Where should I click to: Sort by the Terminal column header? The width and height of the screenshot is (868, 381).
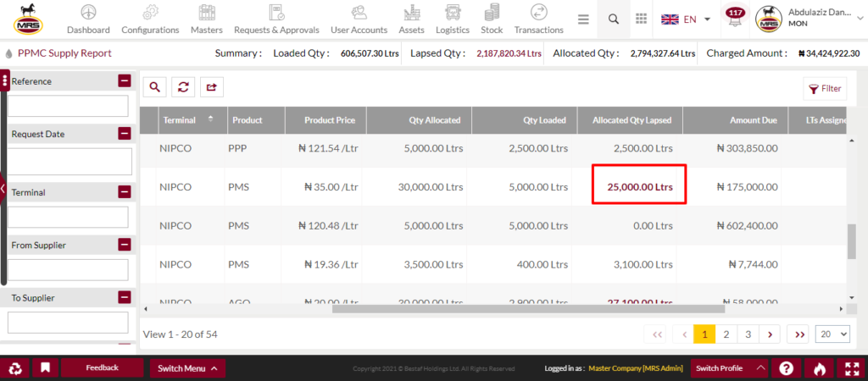click(x=192, y=120)
